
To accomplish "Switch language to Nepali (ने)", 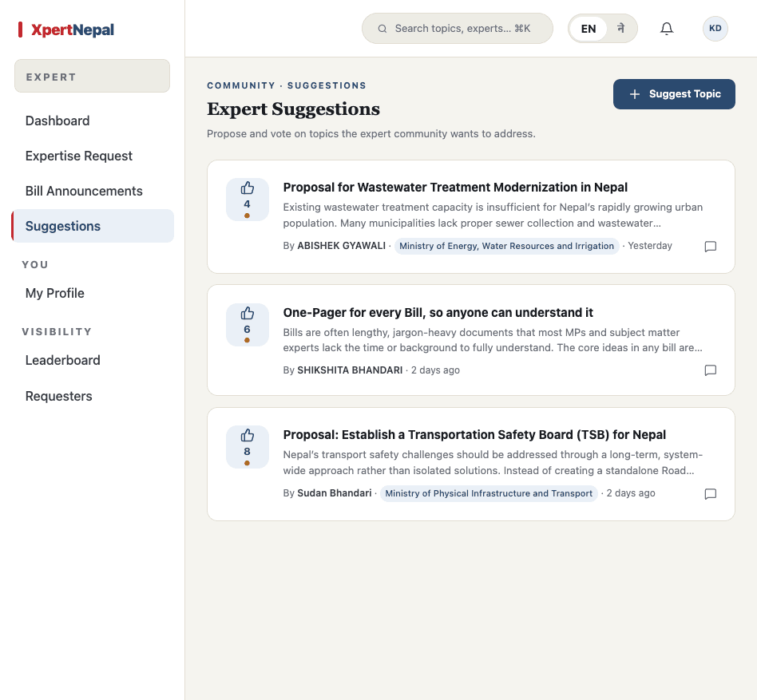I will (x=621, y=29).
